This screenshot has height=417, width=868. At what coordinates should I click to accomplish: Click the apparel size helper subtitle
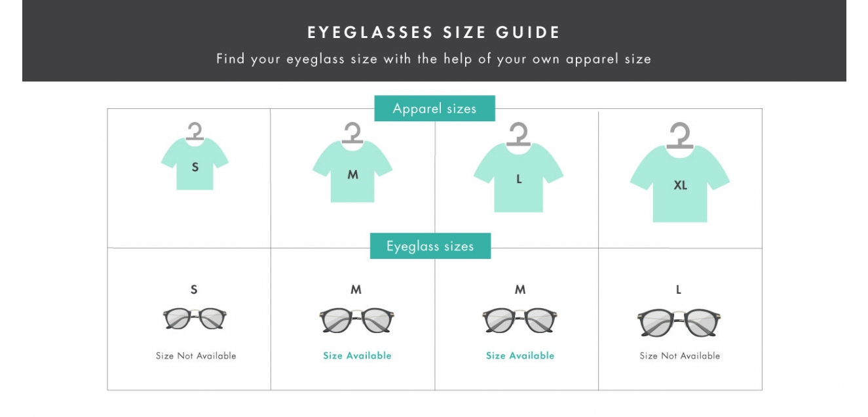click(x=434, y=59)
